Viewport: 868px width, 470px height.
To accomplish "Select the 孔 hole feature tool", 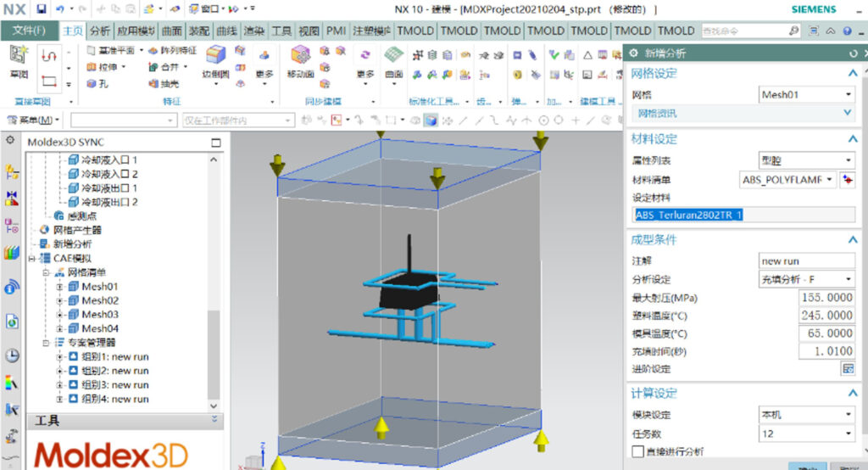I will (97, 84).
